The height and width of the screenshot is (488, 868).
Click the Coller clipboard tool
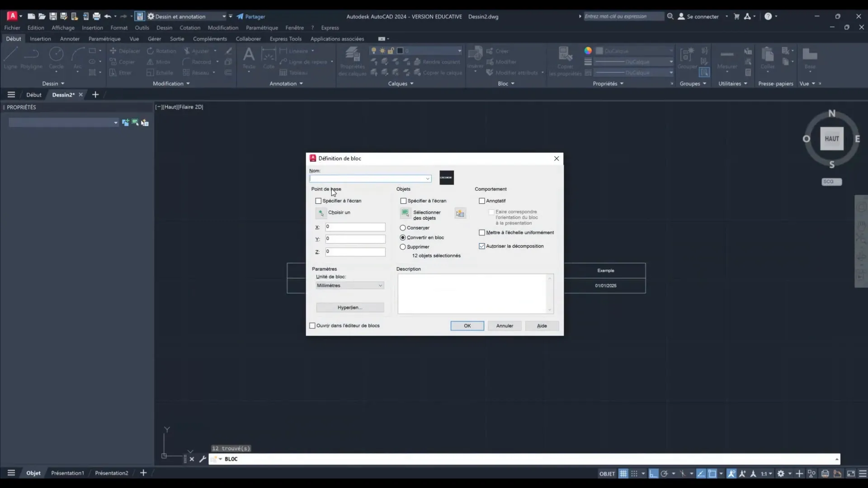(767, 58)
